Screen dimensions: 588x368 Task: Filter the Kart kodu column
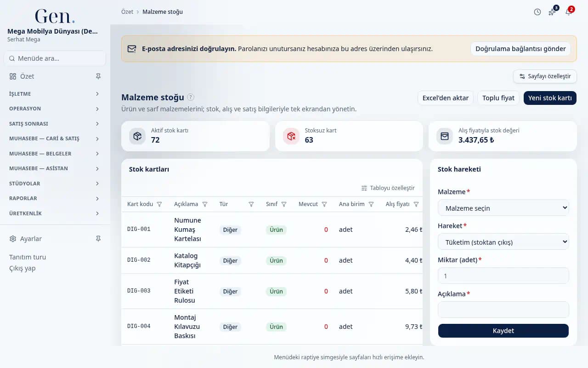(159, 204)
